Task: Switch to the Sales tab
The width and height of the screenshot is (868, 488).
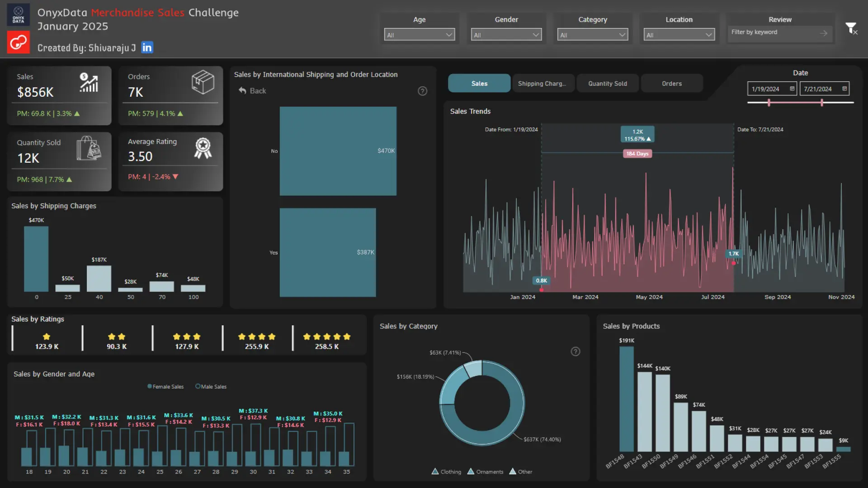Action: [479, 84]
